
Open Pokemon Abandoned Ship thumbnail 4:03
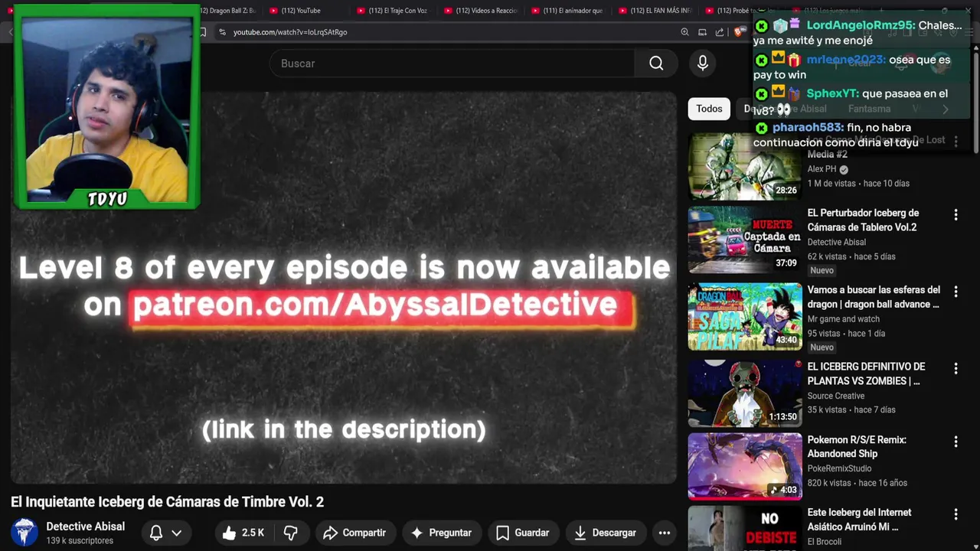(745, 466)
